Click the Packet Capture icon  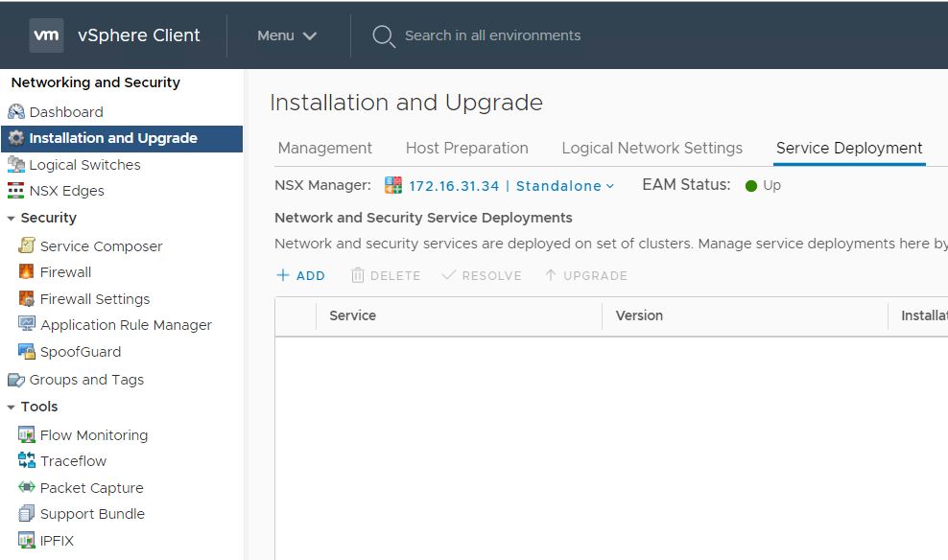click(x=27, y=488)
